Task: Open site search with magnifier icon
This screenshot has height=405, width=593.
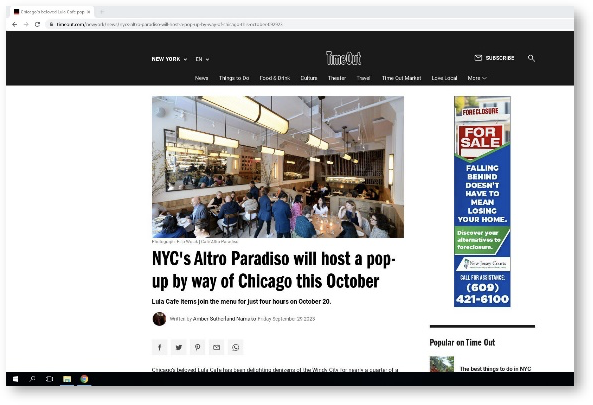Action: pos(531,58)
